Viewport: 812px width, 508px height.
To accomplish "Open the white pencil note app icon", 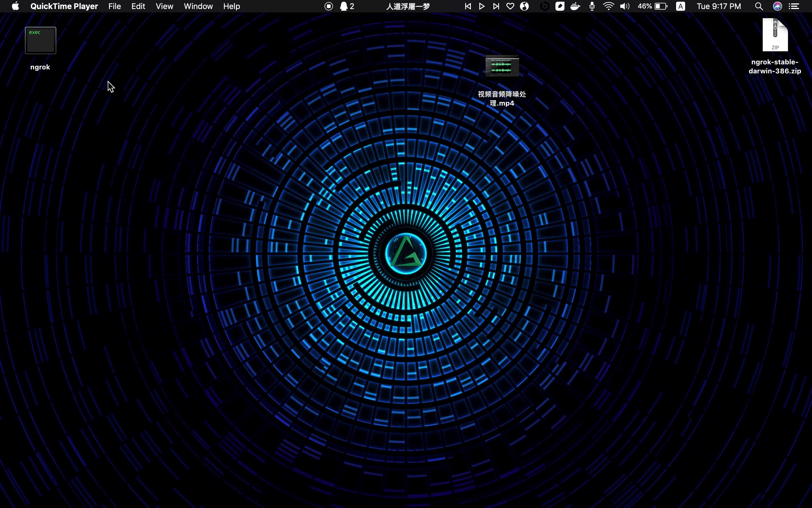I will (560, 6).
